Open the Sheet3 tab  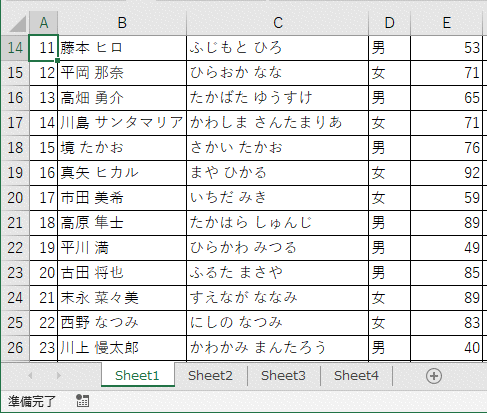pyautogui.click(x=283, y=376)
